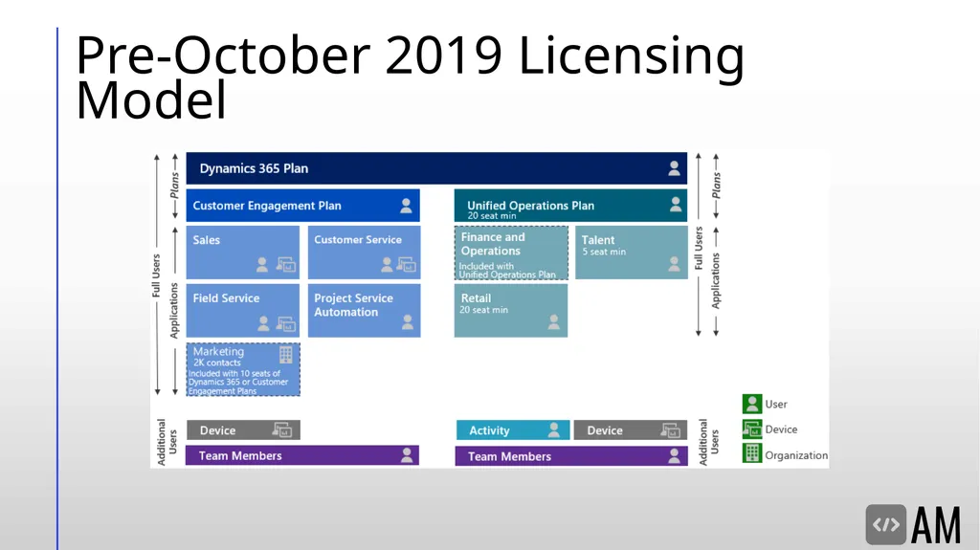The width and height of the screenshot is (980, 550).
Task: Click the Dynamics 365 Plan bar
Action: tap(436, 168)
